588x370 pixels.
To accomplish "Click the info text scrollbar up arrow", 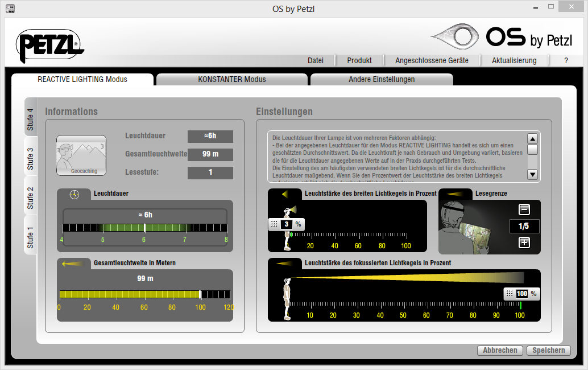I will point(532,139).
